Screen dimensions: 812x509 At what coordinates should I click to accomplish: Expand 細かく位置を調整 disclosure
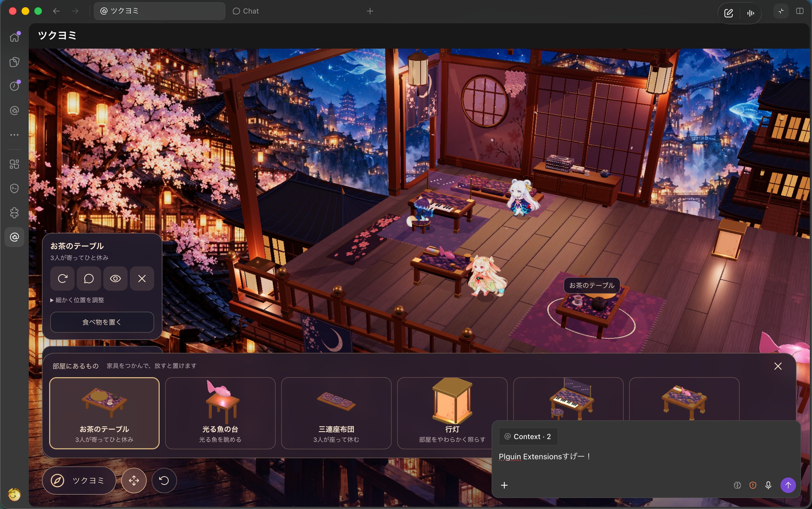tap(77, 300)
